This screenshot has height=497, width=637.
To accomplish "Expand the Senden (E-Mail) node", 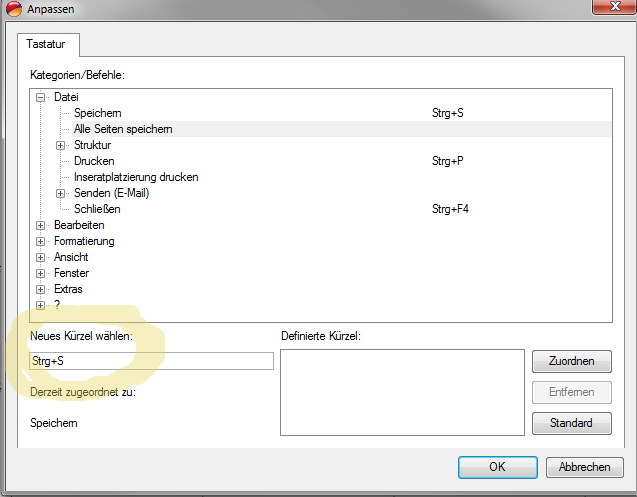I will [x=61, y=193].
